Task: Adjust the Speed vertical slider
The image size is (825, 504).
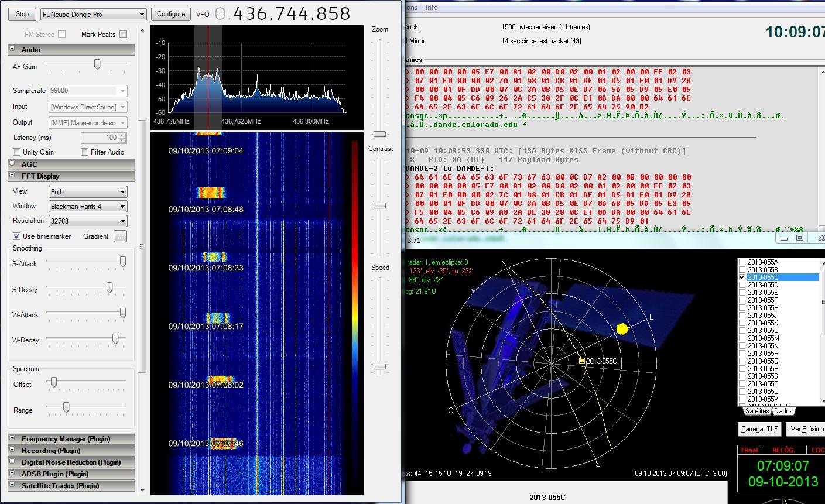Action: click(380, 366)
